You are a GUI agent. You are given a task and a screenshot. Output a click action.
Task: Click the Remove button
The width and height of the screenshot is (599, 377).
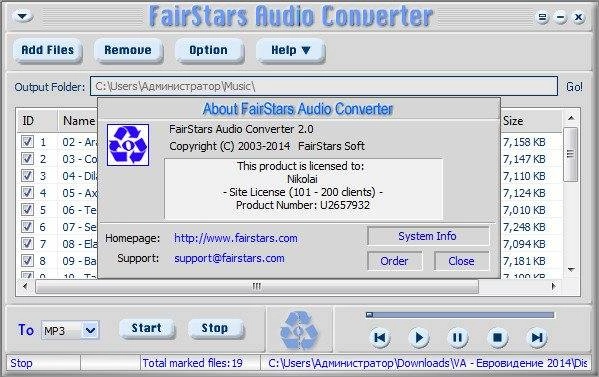click(128, 50)
